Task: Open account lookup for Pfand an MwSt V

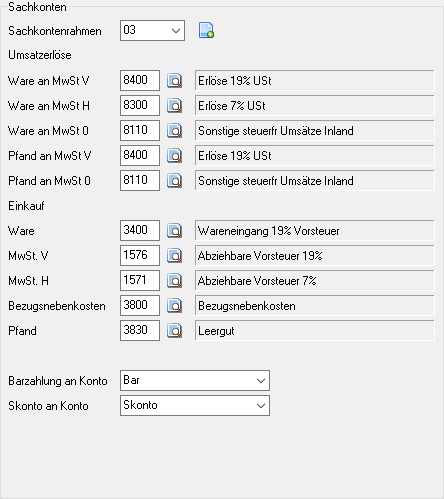Action: (174, 155)
